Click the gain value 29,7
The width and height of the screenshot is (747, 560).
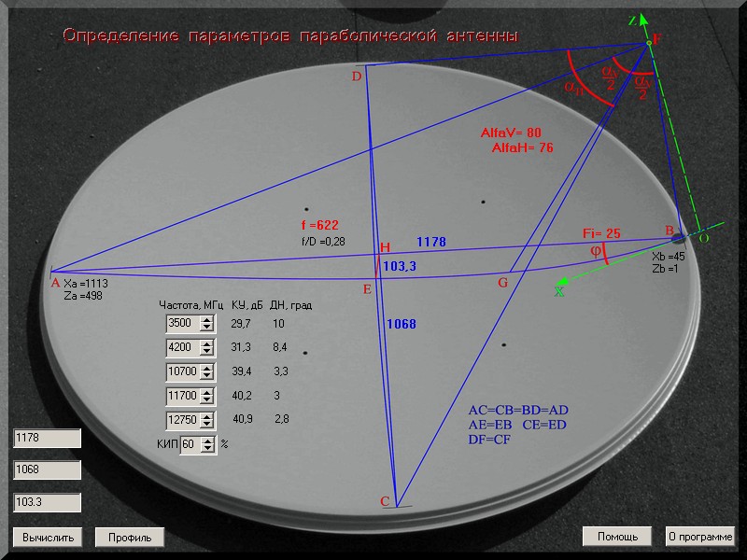241,324
